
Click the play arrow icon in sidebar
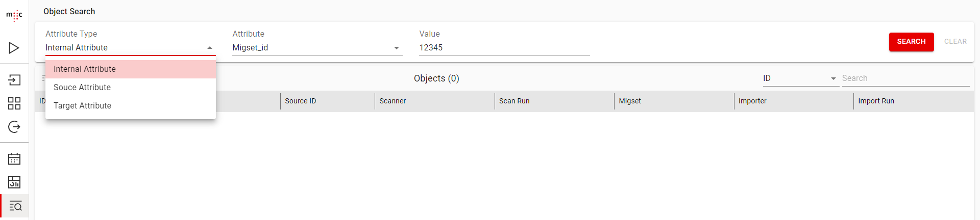(14, 48)
